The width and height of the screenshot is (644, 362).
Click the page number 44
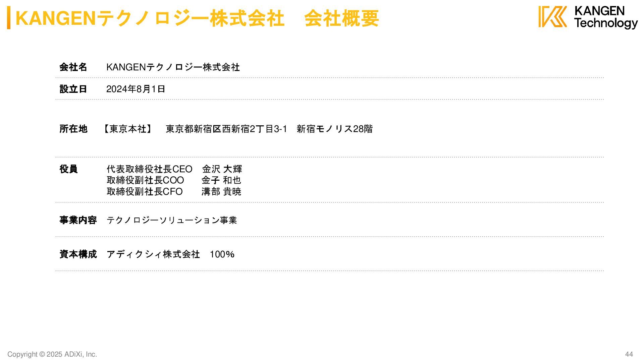coord(629,354)
